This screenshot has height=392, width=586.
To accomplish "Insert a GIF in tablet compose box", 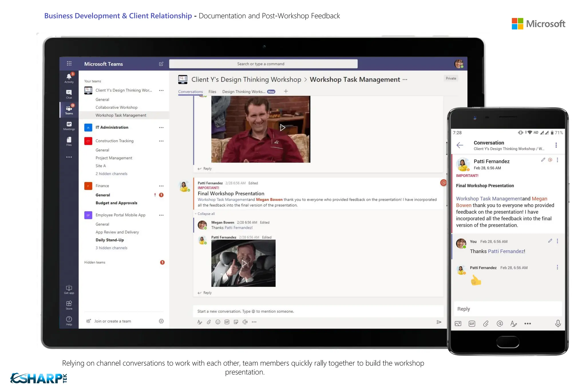I will coord(227,322).
